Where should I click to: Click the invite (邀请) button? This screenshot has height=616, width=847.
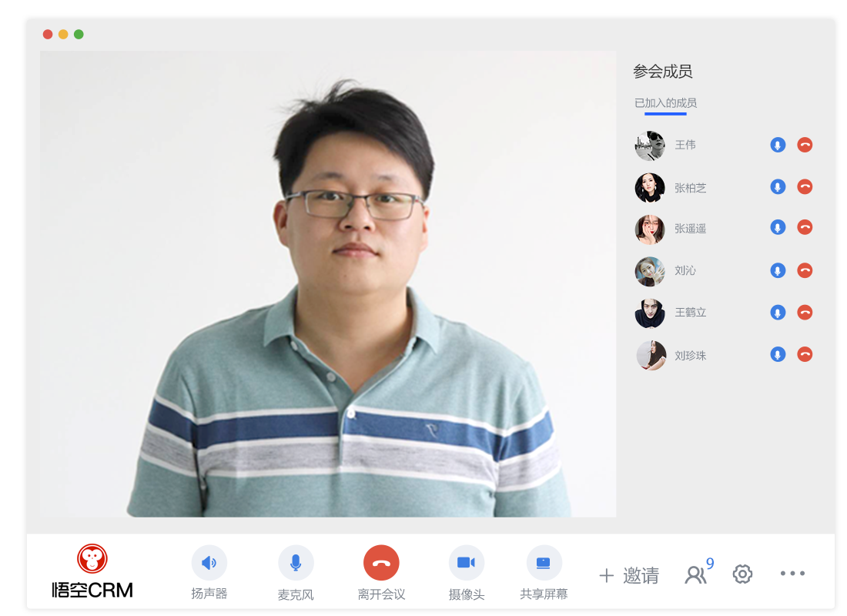(x=629, y=575)
